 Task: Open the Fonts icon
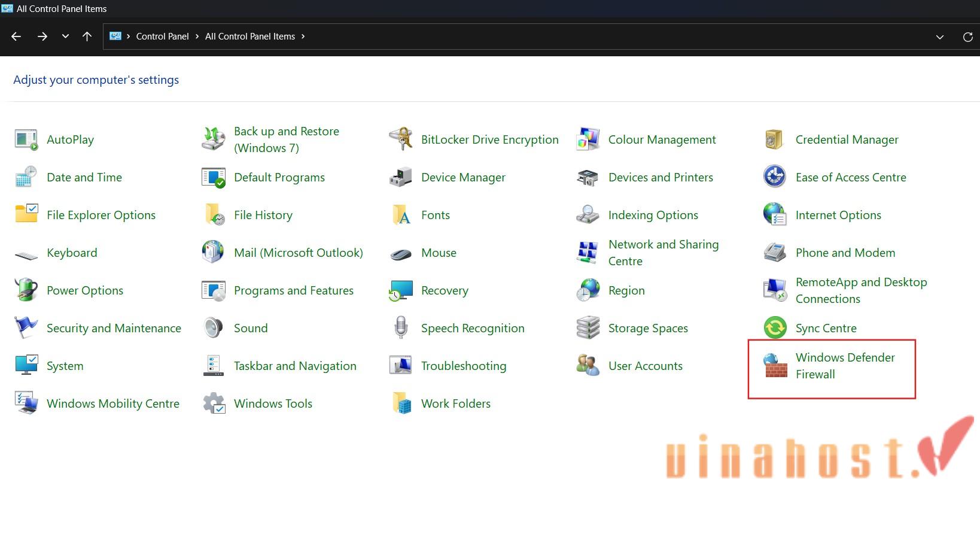click(401, 215)
